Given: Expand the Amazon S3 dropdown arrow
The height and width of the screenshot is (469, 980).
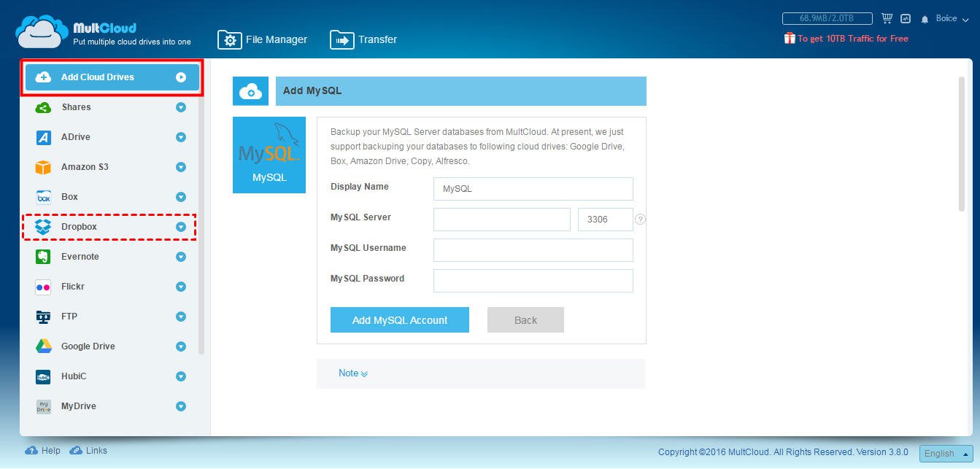Looking at the screenshot, I should coord(181,167).
